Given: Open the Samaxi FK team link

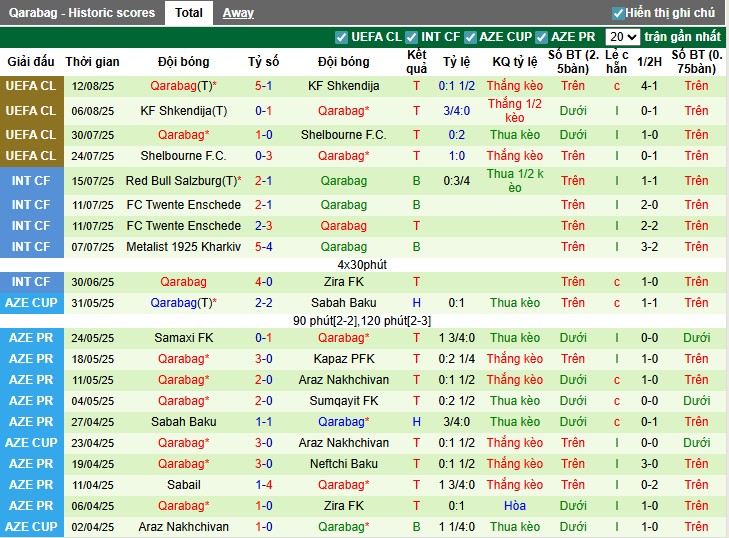Looking at the screenshot, I should pos(183,338).
